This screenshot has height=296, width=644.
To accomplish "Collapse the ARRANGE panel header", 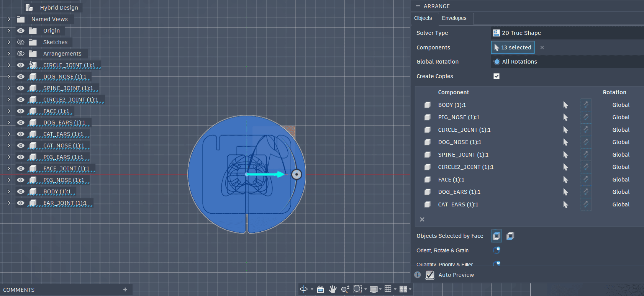I will (418, 6).
